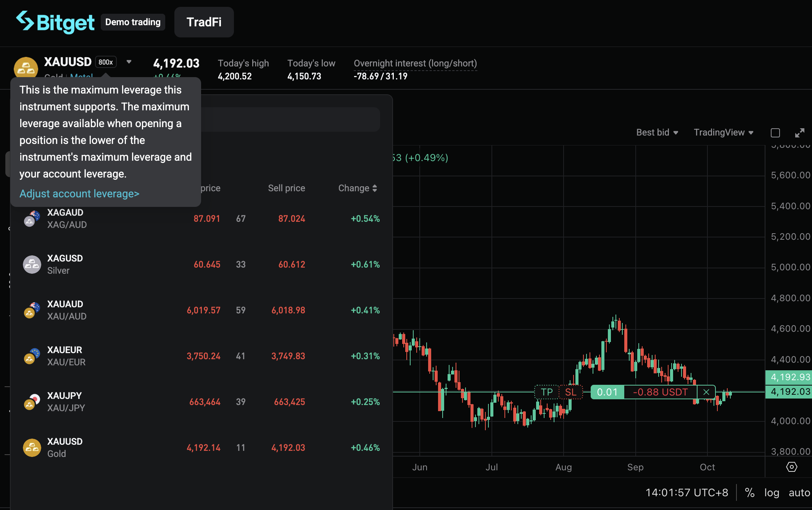This screenshot has width=812, height=510.
Task: Click the XAUJPY pair icon
Action: (x=32, y=402)
